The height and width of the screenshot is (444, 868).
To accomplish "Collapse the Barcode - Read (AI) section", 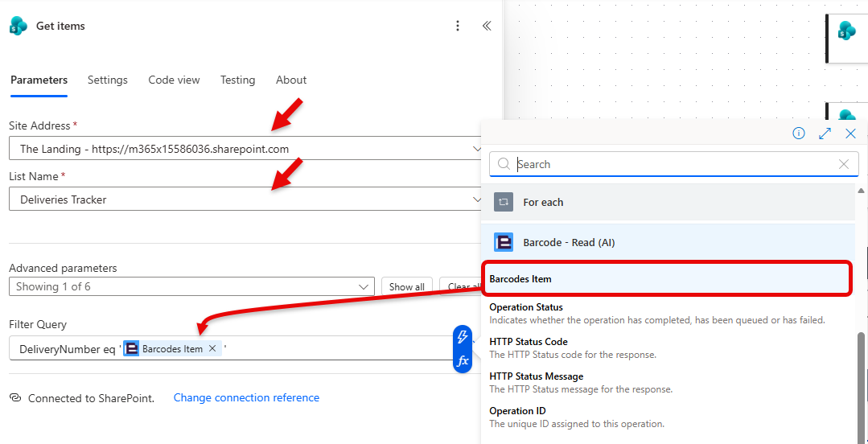I will (668, 242).
